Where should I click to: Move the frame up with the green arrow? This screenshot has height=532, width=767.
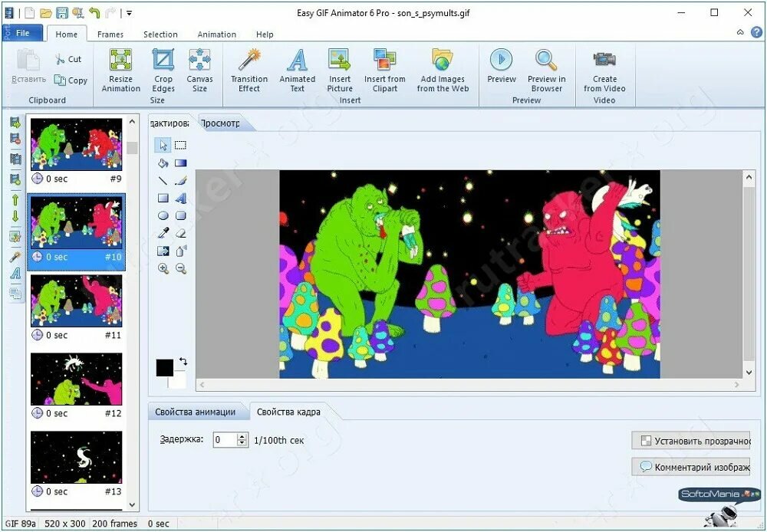click(x=15, y=200)
